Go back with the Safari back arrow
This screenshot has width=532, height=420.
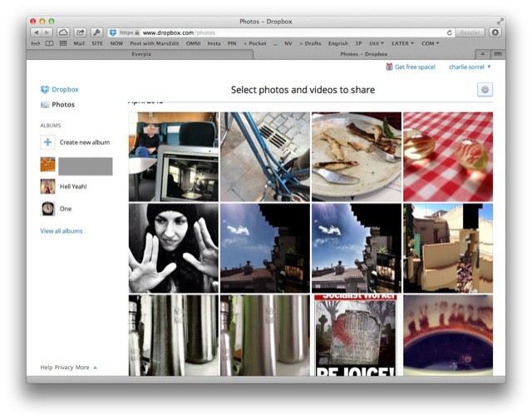(35, 32)
